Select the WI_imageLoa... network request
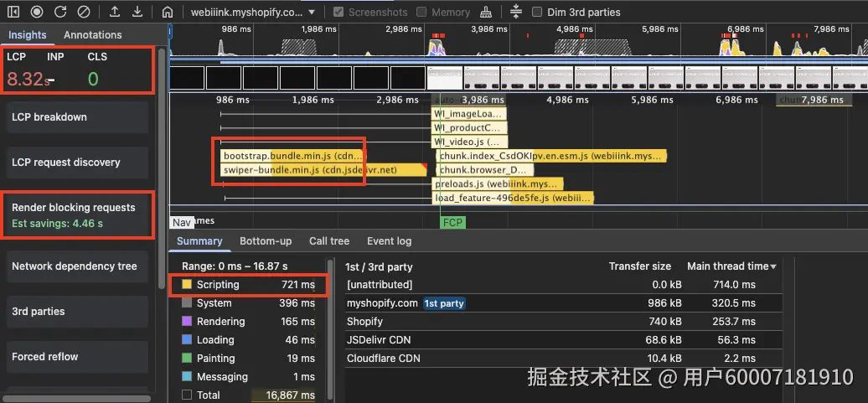This screenshot has width=868, height=403. click(x=469, y=114)
